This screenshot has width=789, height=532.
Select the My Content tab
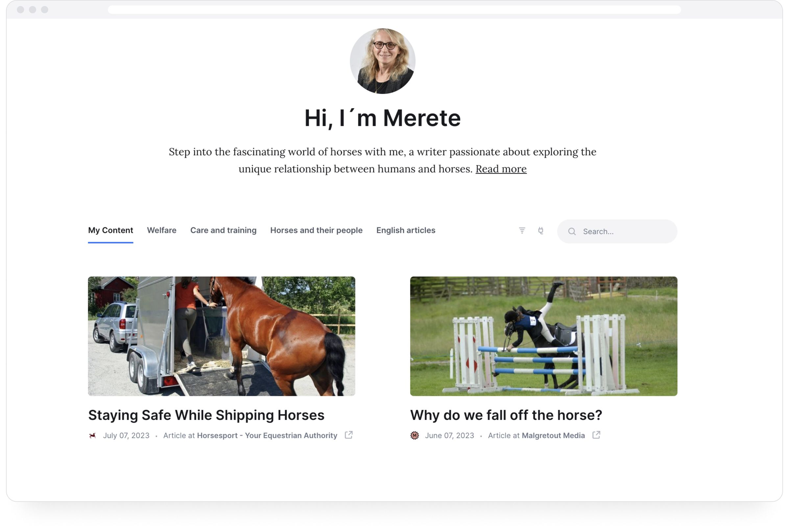coord(111,230)
